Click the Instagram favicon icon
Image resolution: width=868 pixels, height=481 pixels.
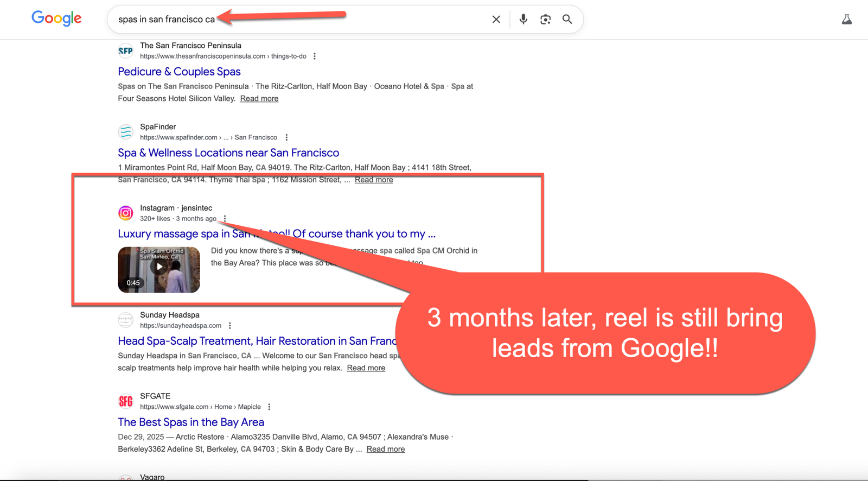[x=126, y=213]
